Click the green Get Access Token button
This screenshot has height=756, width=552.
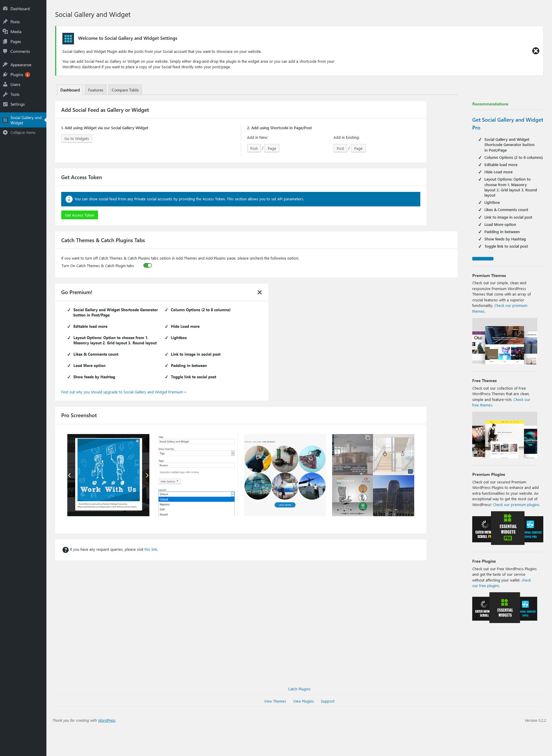79,215
